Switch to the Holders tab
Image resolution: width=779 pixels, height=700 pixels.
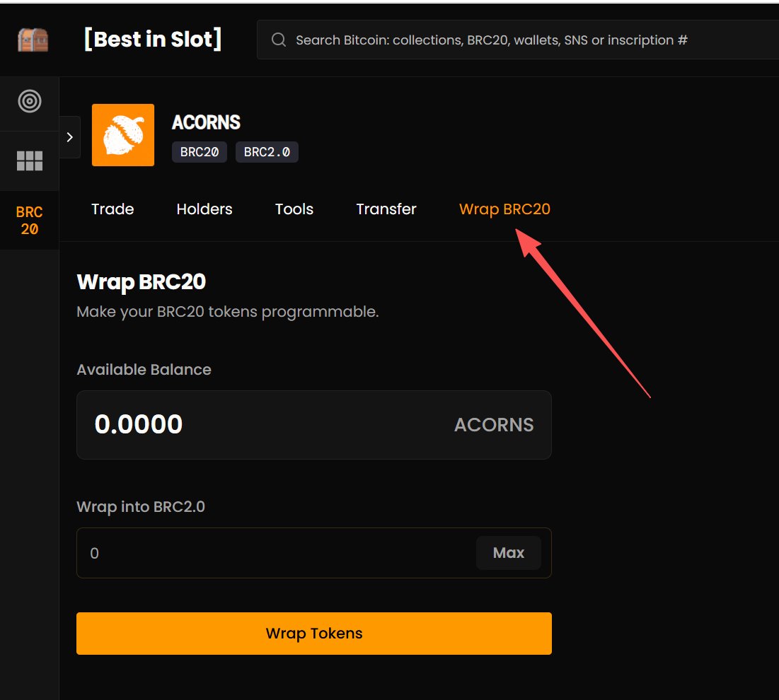(204, 209)
